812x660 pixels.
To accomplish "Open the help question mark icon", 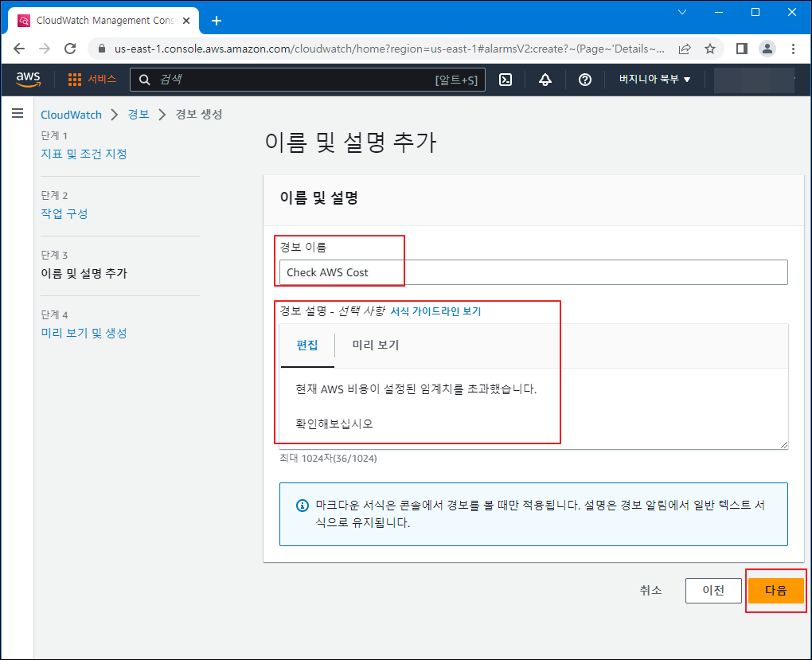I will tap(585, 80).
